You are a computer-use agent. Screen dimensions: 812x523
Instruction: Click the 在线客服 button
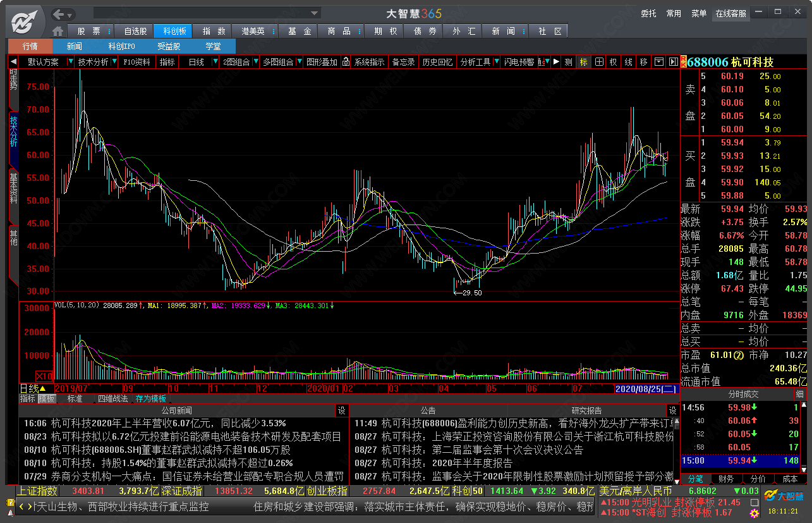pos(730,13)
